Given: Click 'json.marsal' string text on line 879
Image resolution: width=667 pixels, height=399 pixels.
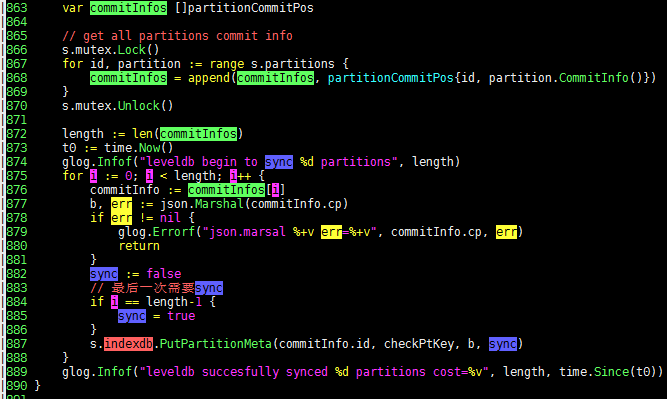Looking at the screenshot, I should tap(247, 232).
